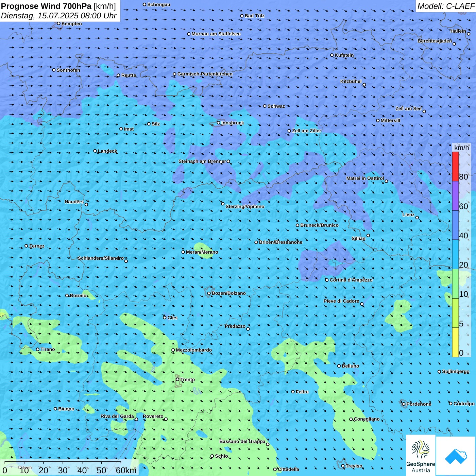
Task: Click the 'Pordenone' label
Action: point(419,404)
